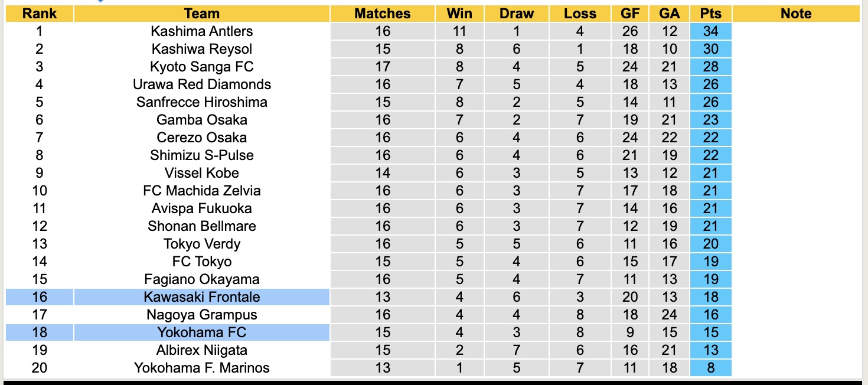Open the Kashima Antlers team name
Screen dimensions: 868x385
pos(201,31)
